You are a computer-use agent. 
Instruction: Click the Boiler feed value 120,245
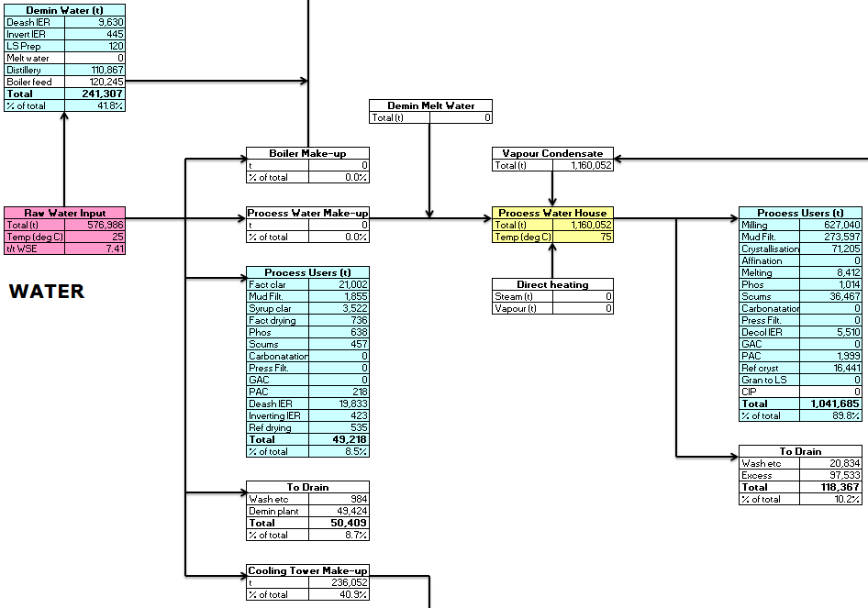point(95,82)
